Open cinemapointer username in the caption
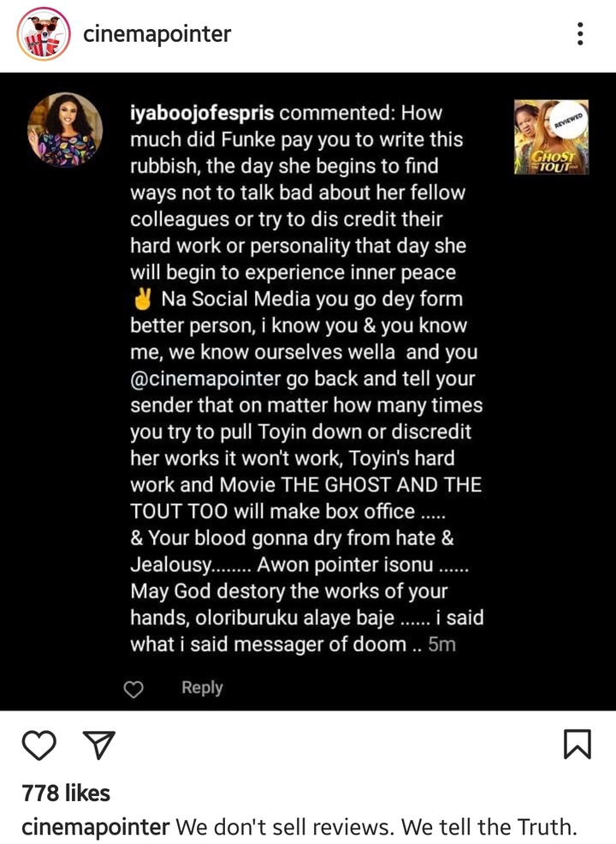The height and width of the screenshot is (844, 616). pos(96,827)
